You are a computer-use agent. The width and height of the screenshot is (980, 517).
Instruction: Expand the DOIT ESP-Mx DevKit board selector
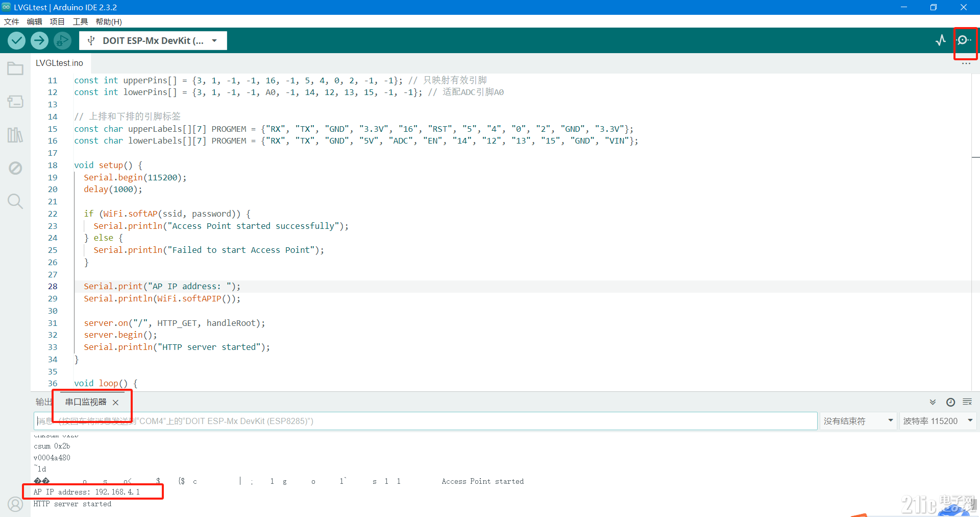click(153, 41)
